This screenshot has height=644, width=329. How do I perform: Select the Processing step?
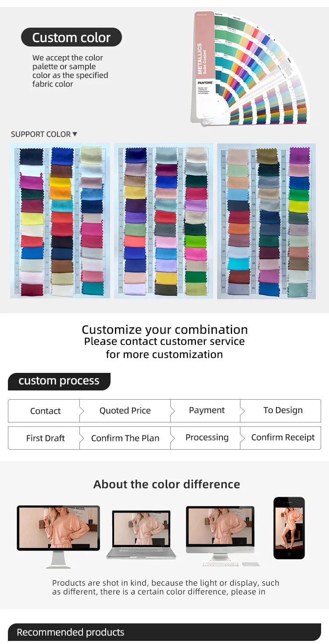point(207,438)
